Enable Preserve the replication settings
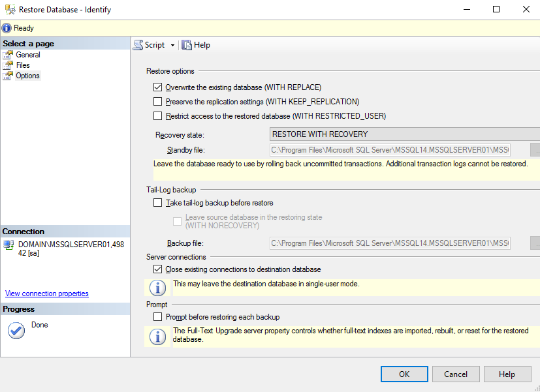Screen dimensions: 540x392 coord(158,102)
